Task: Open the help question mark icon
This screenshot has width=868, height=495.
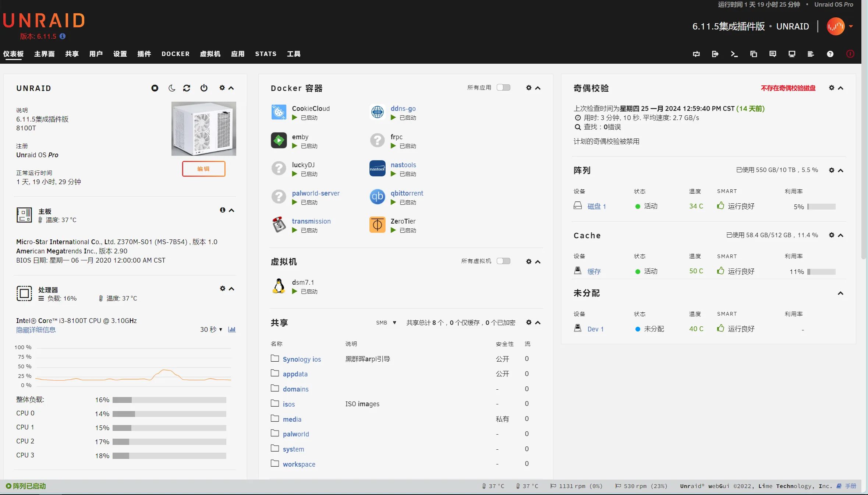Action: click(x=830, y=54)
